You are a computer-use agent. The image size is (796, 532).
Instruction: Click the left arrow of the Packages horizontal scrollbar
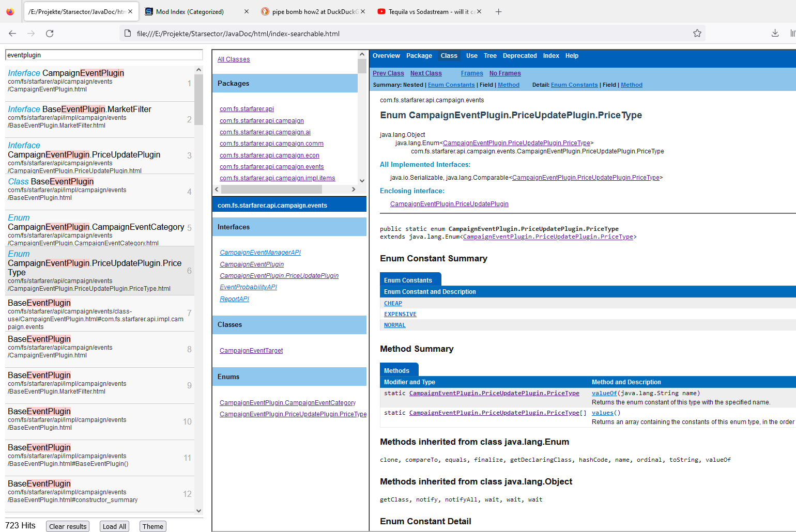coord(217,190)
